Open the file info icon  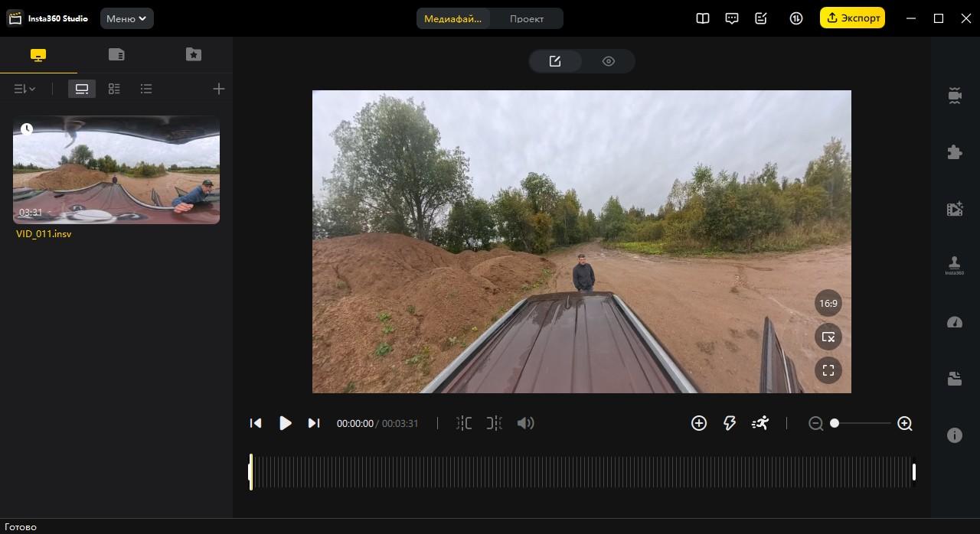click(x=955, y=435)
